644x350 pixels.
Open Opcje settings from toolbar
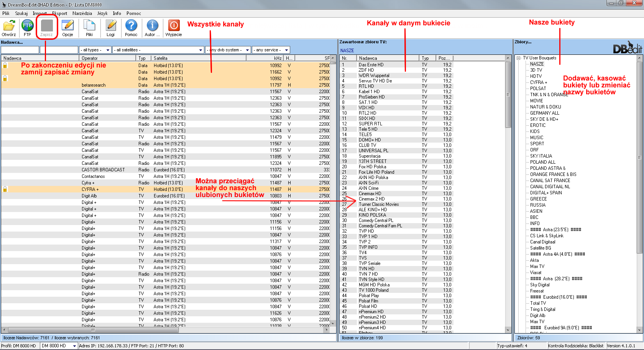coord(67,26)
